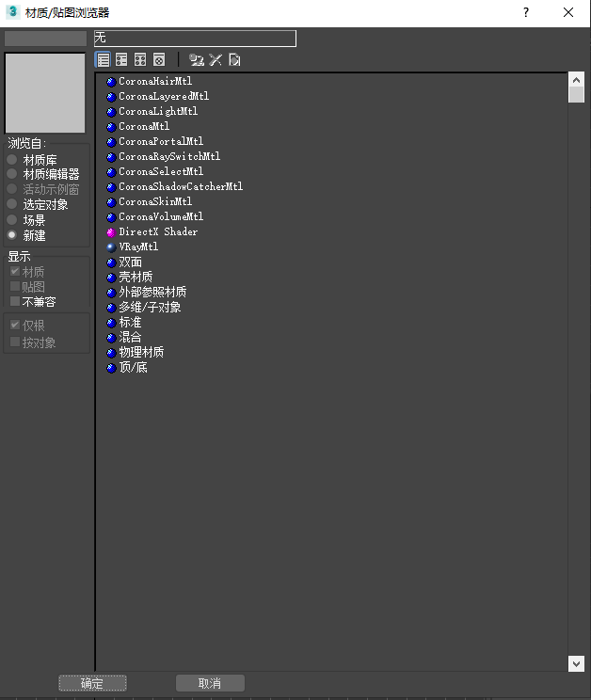Select the 活动示例窗 radio option
Image resolution: width=591 pixels, height=700 pixels.
click(x=12, y=189)
